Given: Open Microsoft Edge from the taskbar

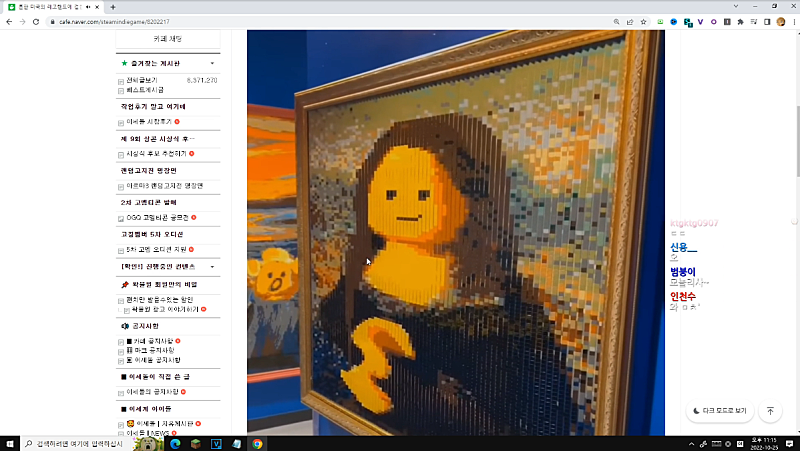Looking at the screenshot, I should [175, 444].
